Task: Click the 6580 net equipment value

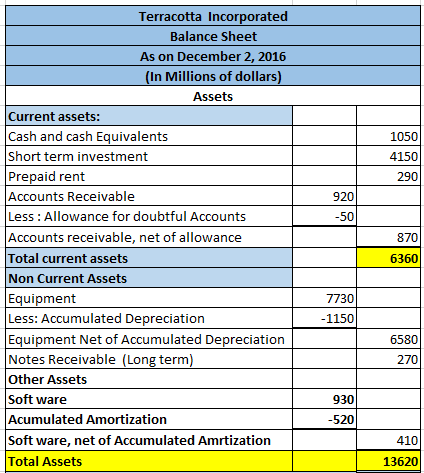Action: 388,339
